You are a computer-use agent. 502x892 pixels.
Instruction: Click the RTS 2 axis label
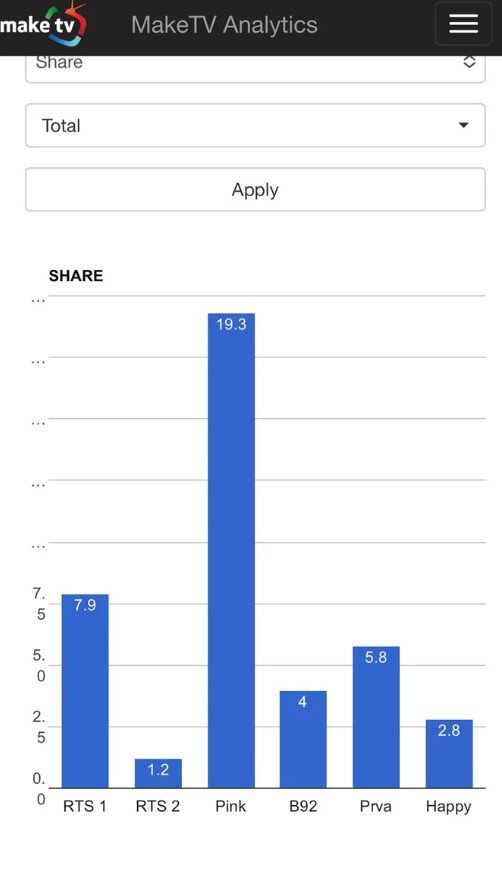point(158,807)
